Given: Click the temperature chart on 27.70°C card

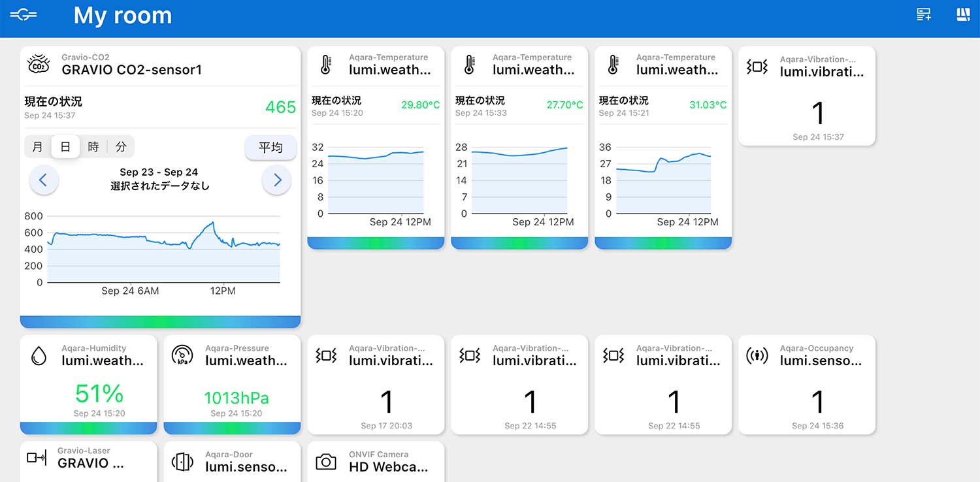Looking at the screenshot, I should [x=519, y=180].
